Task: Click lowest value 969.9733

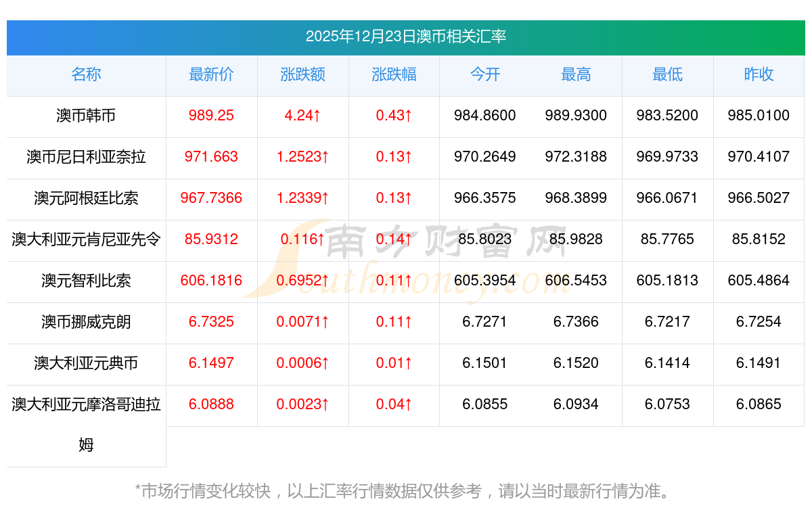Action: coord(667,157)
